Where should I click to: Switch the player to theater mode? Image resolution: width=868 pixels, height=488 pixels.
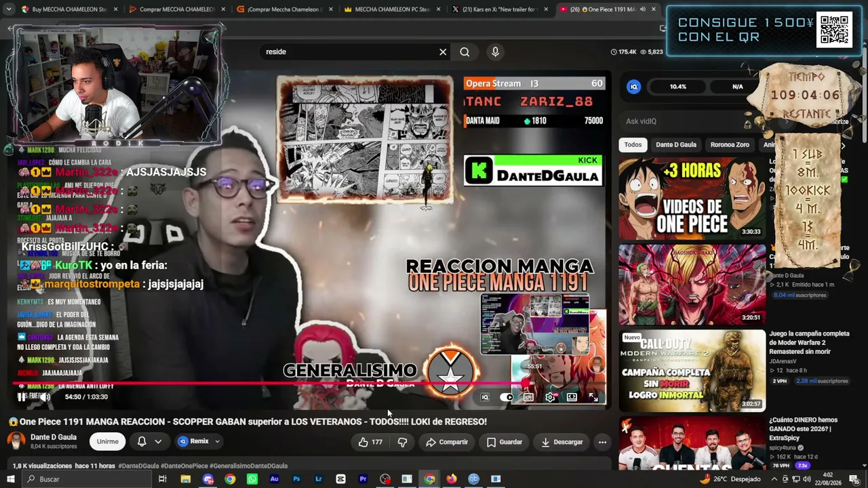click(572, 397)
